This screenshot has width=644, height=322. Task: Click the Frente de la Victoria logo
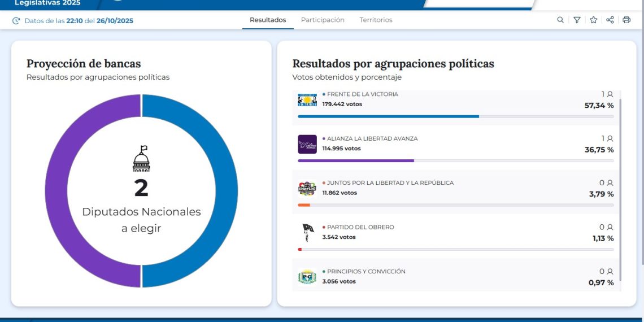pyautogui.click(x=307, y=100)
